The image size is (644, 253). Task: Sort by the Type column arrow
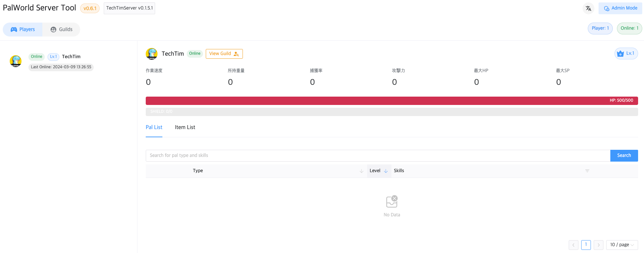pyautogui.click(x=361, y=171)
